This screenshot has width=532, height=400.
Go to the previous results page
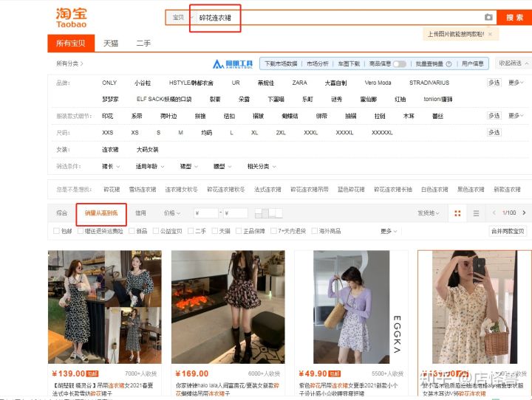tap(494, 213)
